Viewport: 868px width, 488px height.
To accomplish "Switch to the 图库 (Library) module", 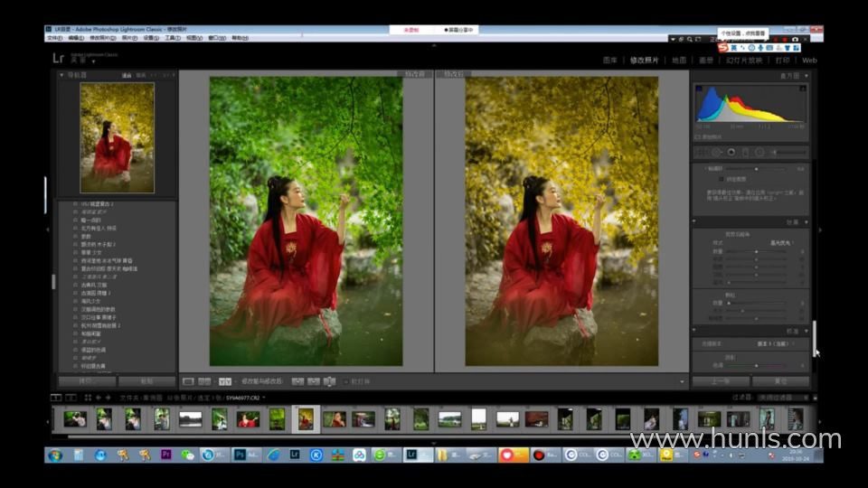I will coord(610,61).
